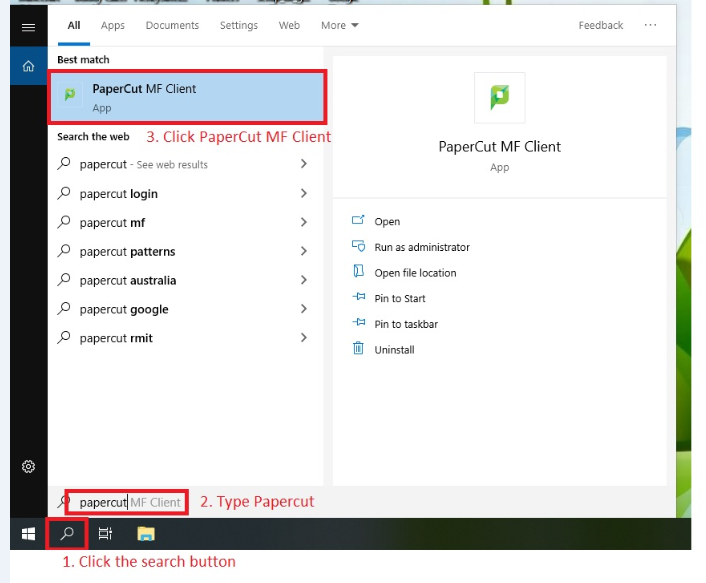Image resolution: width=706 pixels, height=583 pixels.
Task: Switch to the Apps tab
Action: click(x=113, y=26)
